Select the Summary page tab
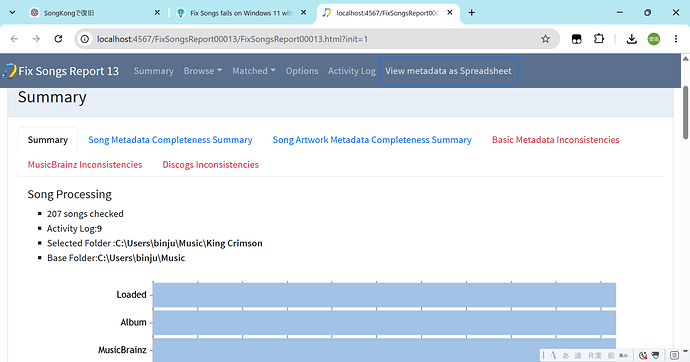690x362 pixels. [x=48, y=140]
